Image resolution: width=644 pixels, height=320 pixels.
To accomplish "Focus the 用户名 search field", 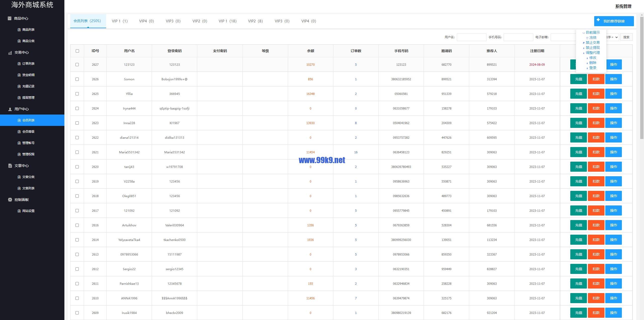I will pos(471,37).
